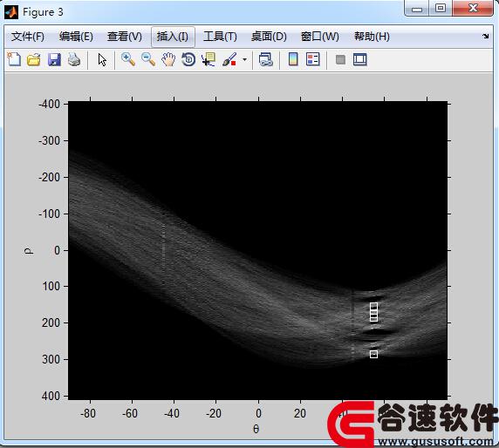499x448 pixels.
Task: Select the Edit Plot arrow tool
Action: (x=102, y=60)
